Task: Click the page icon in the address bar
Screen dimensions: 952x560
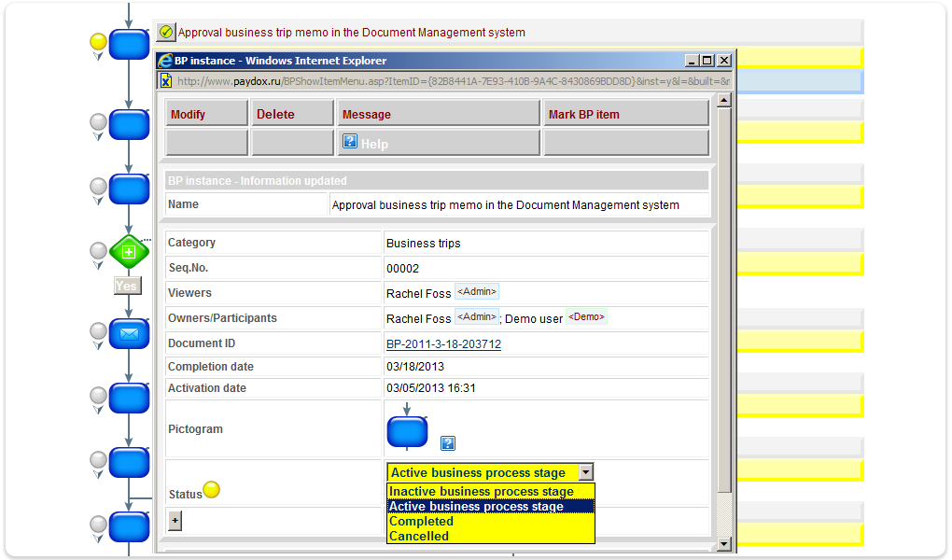Action: 165,81
